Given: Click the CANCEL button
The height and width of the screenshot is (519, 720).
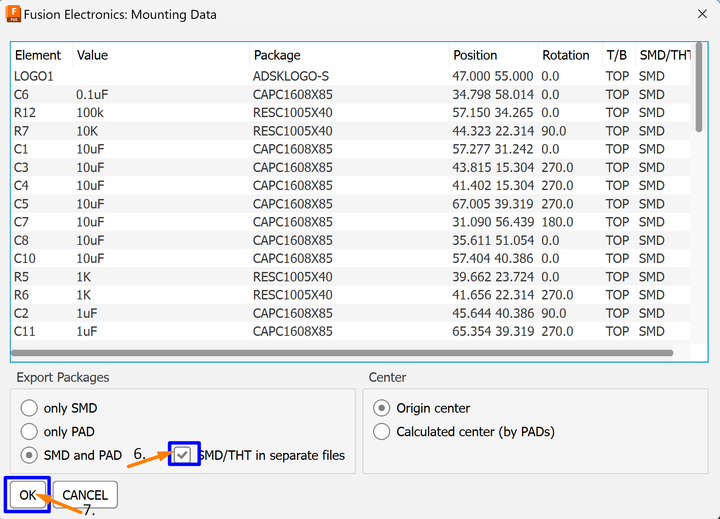Looking at the screenshot, I should pyautogui.click(x=85, y=495).
